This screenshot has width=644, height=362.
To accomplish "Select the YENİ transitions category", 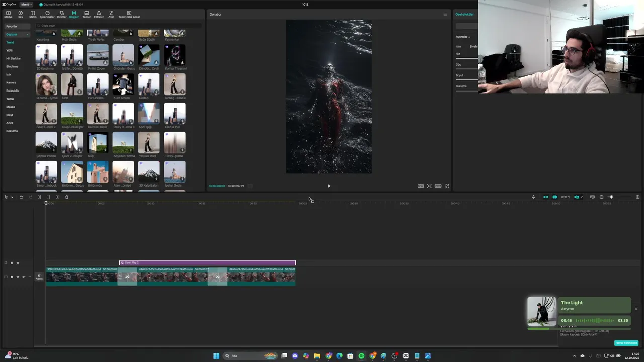I will [x=9, y=50].
